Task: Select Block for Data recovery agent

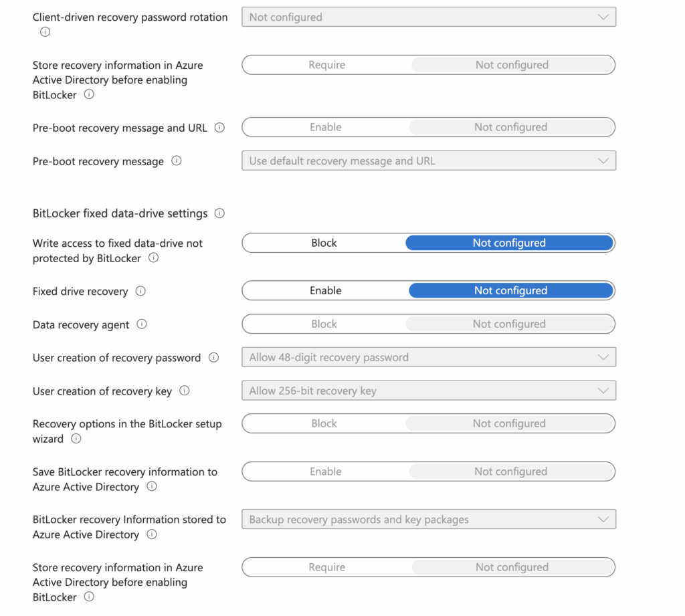Action: [x=324, y=324]
